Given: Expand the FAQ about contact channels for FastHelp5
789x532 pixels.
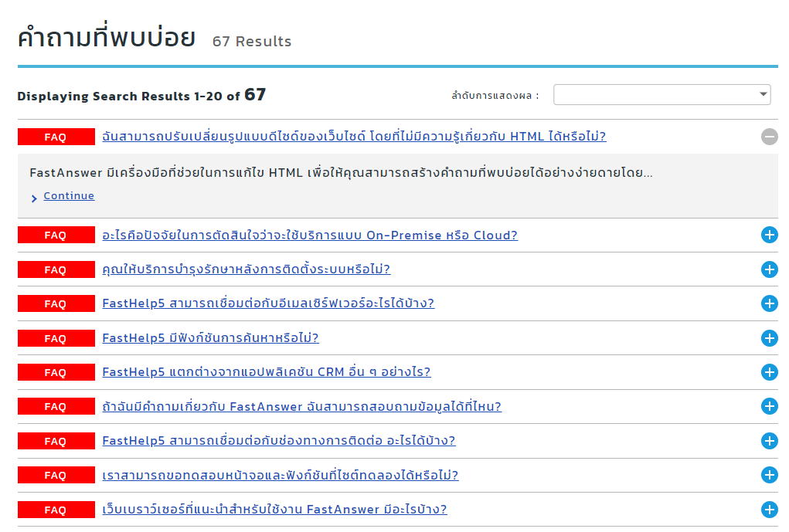Looking at the screenshot, I should tap(769, 441).
